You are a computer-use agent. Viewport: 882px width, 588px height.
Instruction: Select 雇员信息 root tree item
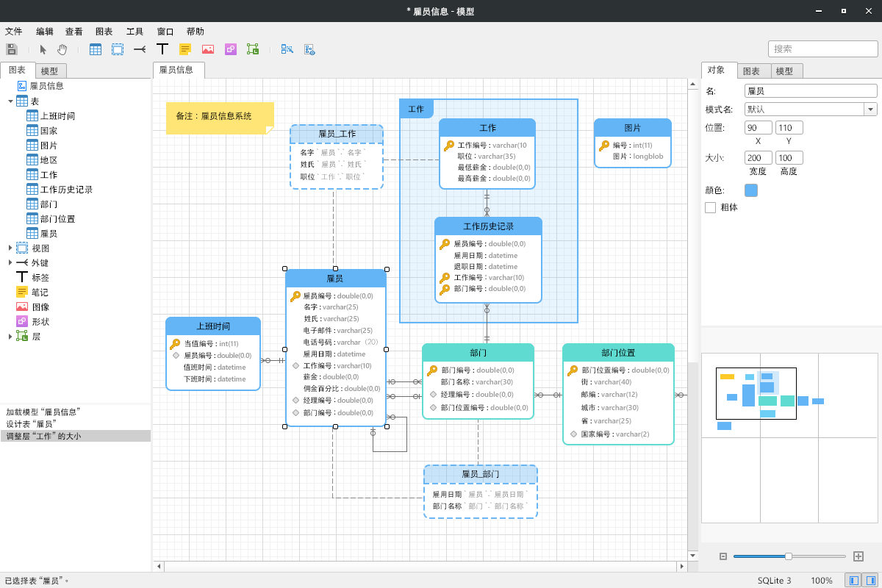46,86
